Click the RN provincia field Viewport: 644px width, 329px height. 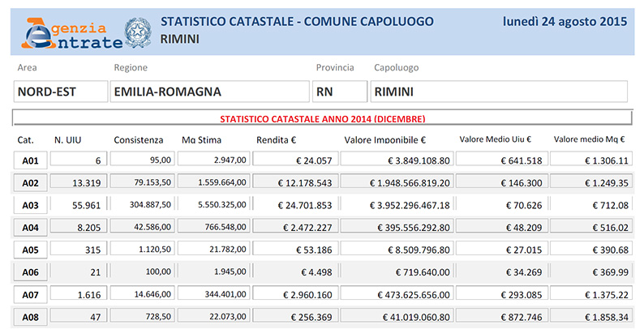[x=340, y=92]
